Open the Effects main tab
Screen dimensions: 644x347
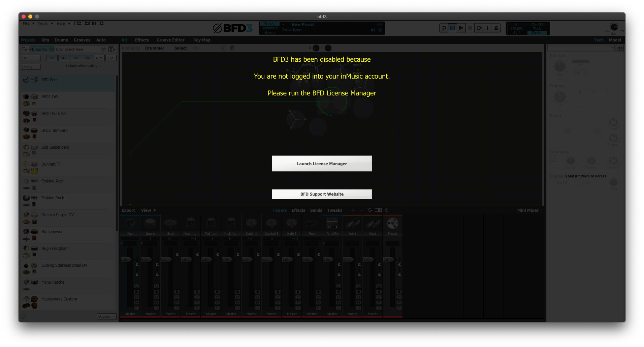coord(142,40)
